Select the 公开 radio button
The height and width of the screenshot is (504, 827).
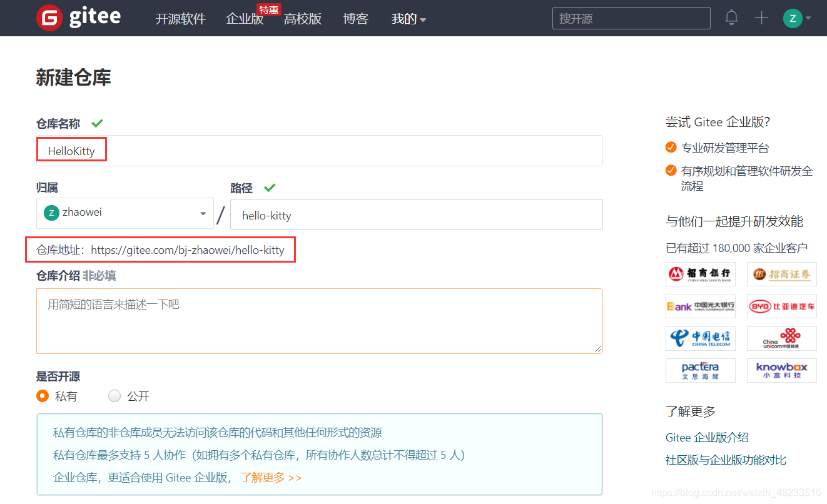(x=114, y=396)
